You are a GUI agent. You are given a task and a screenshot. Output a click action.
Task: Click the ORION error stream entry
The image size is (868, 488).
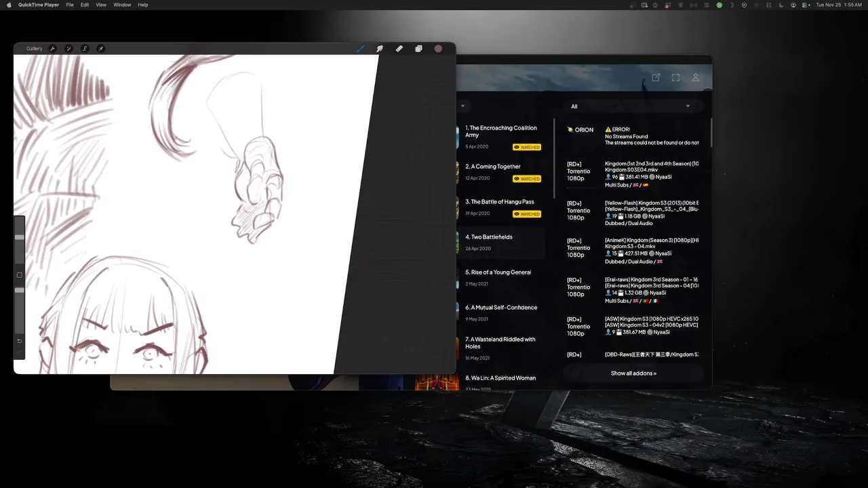coord(632,136)
